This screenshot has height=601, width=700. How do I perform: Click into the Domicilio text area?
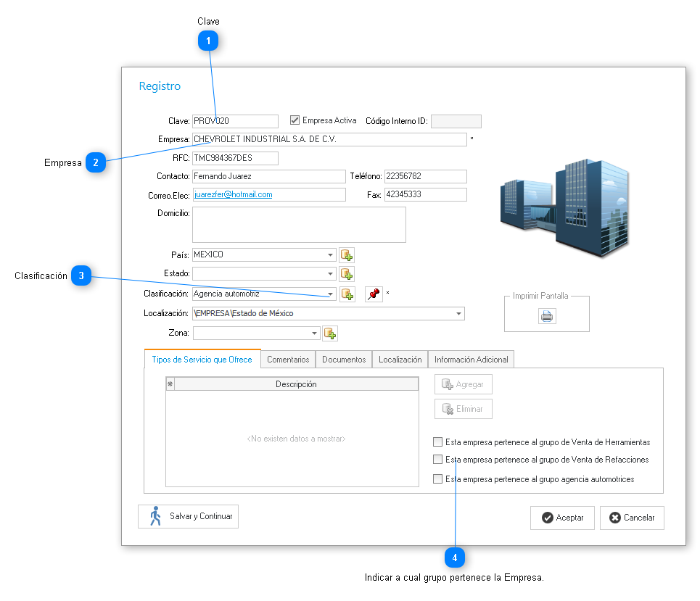click(298, 225)
